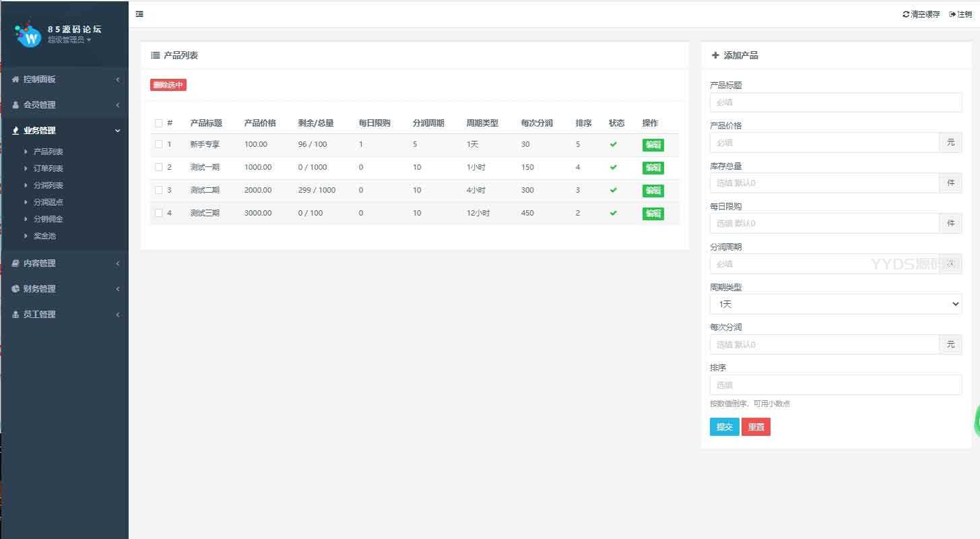Image resolution: width=980 pixels, height=539 pixels.
Task: Expand 员工管理 via its chevron
Action: 118,315
